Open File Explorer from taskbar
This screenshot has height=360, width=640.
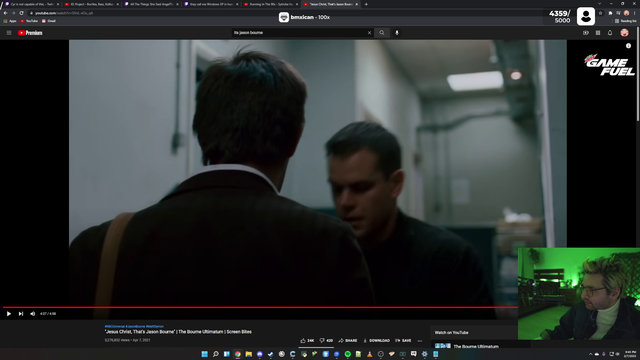point(249,354)
